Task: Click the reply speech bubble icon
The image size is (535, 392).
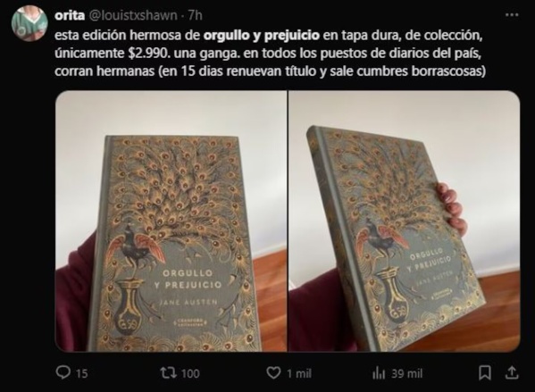Action: [63, 373]
